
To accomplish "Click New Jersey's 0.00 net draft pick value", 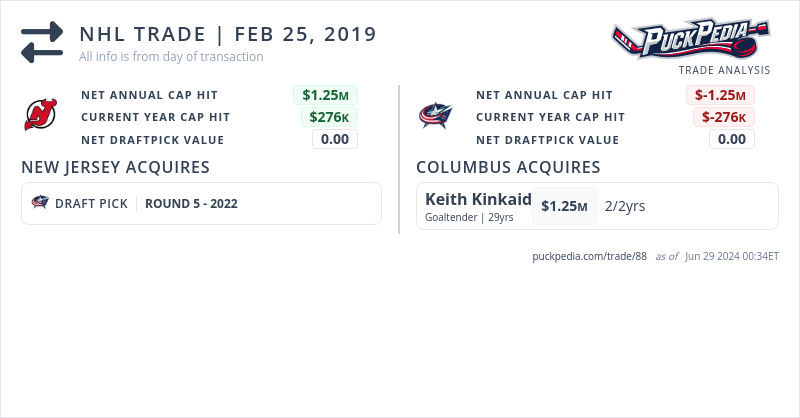I will (335, 139).
